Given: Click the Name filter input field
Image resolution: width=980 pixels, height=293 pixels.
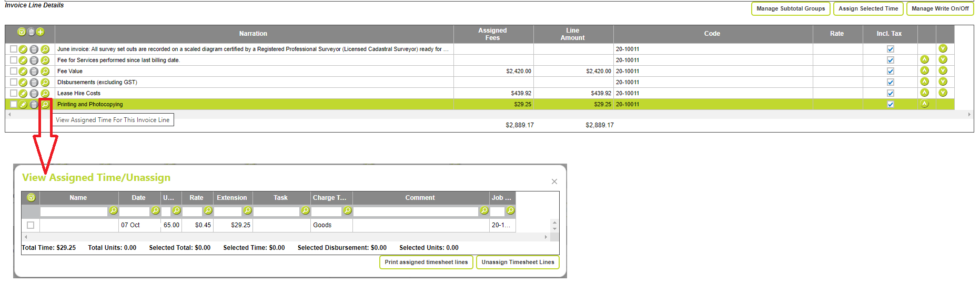Looking at the screenshot, I should click(74, 211).
